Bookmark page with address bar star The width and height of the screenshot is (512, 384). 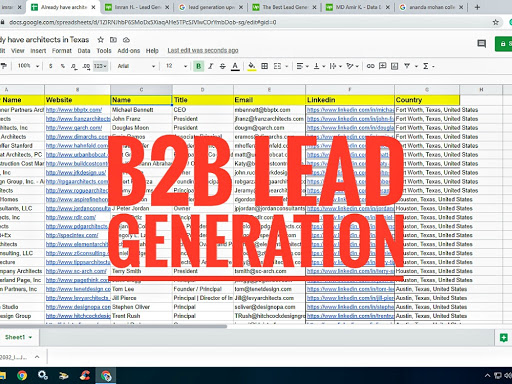[x=496, y=22]
